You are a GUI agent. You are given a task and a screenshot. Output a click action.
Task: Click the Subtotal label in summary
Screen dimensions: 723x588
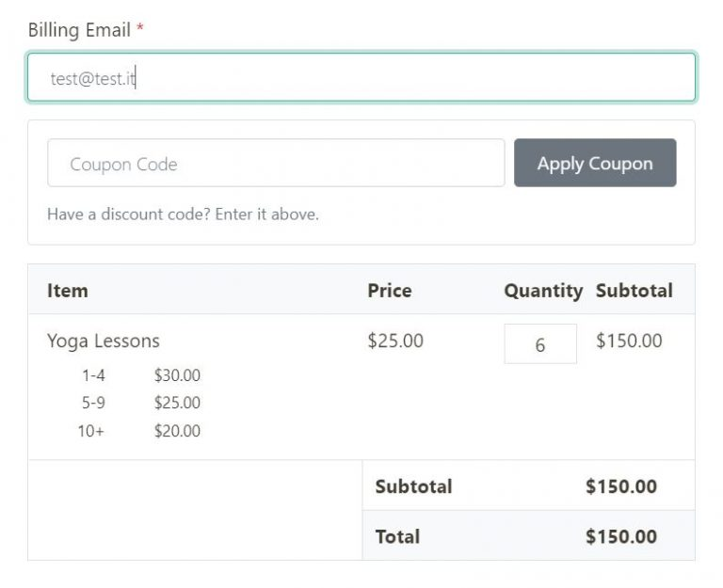(x=413, y=486)
